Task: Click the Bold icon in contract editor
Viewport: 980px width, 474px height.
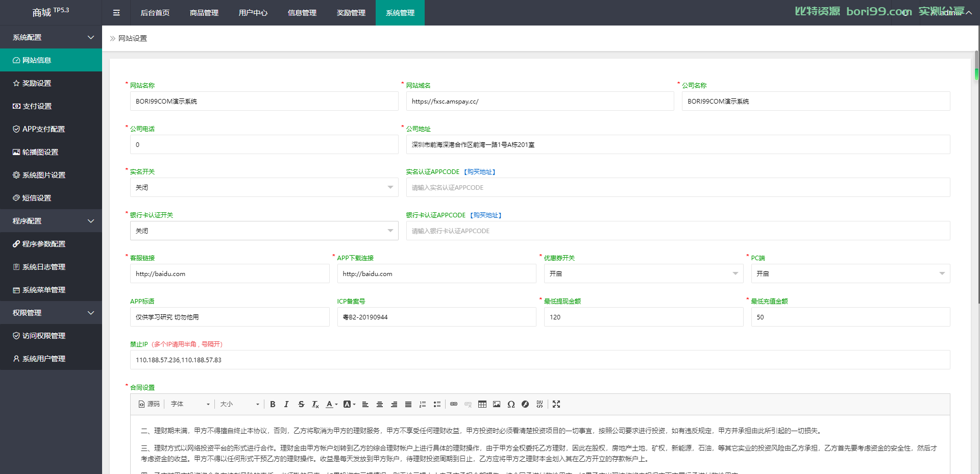Action: click(273, 404)
